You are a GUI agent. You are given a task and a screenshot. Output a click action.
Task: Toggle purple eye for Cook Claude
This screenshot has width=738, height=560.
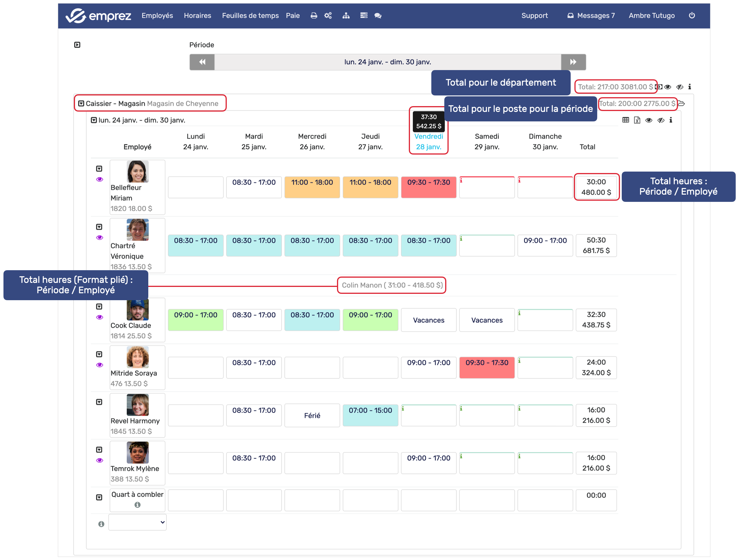[100, 317]
